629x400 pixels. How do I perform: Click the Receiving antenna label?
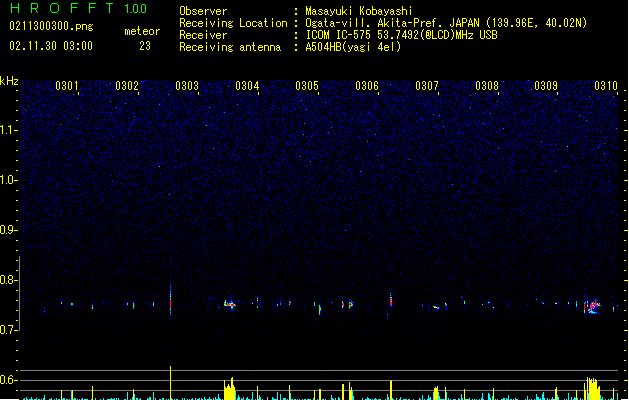tap(230, 47)
